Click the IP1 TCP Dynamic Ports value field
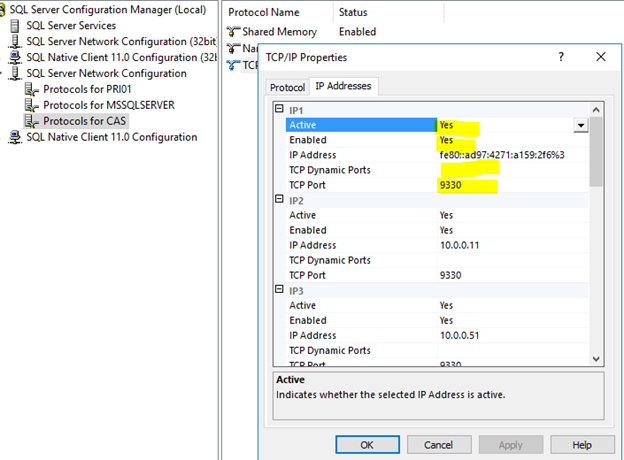This screenshot has height=460, width=624. [x=513, y=170]
